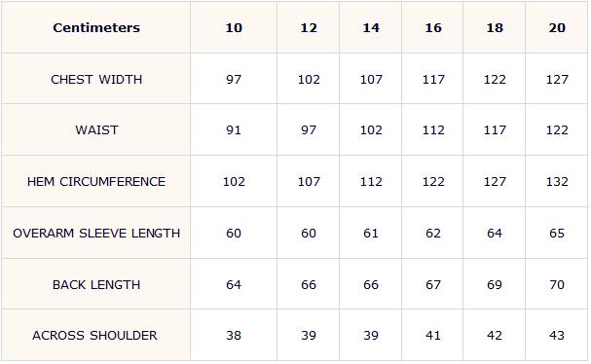Click the ACROSS SHOULDER row label
This screenshot has width=591, height=364.
point(94,336)
